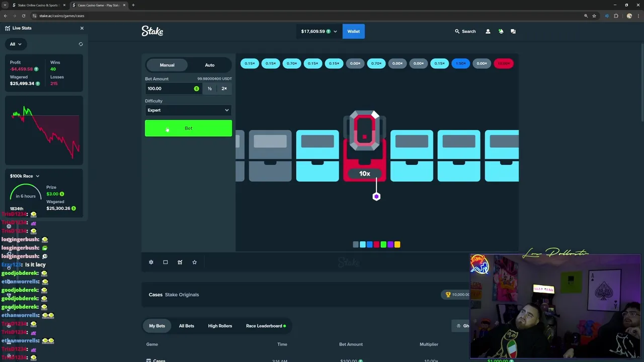The width and height of the screenshot is (644, 362).
Task: Open browser extensions puzzle icon
Action: pyautogui.click(x=616, y=16)
